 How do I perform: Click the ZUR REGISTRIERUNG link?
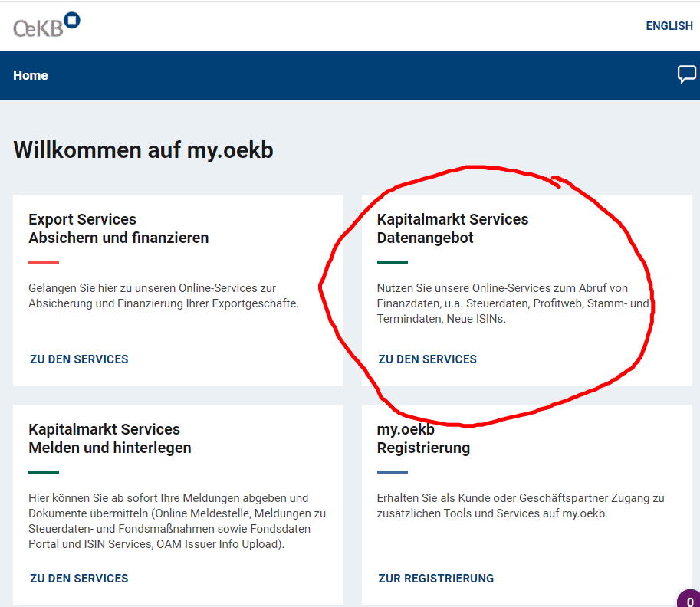click(435, 579)
